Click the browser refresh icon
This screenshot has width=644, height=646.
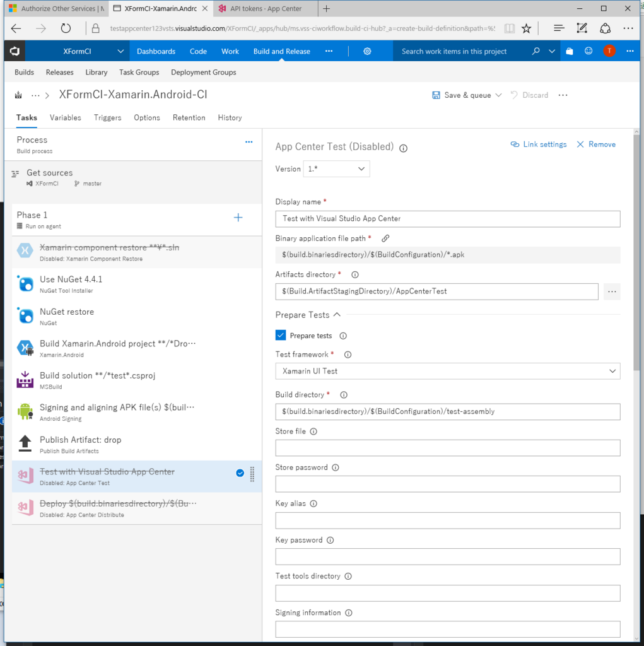(x=66, y=28)
